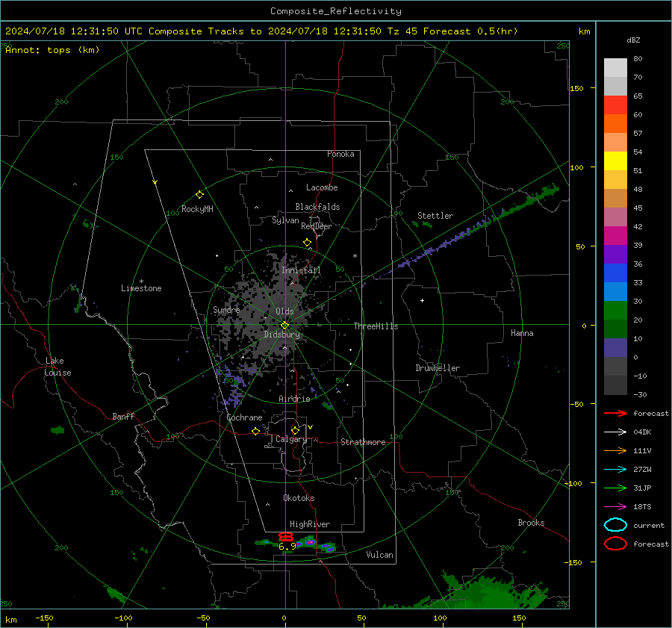
Task: Click the Limestone label
Action: [141, 288]
